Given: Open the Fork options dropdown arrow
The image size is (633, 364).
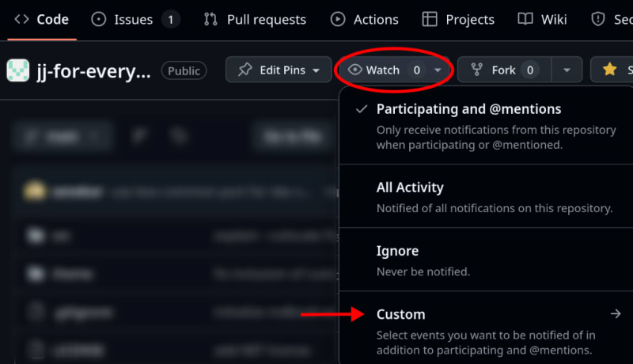Looking at the screenshot, I should [567, 70].
